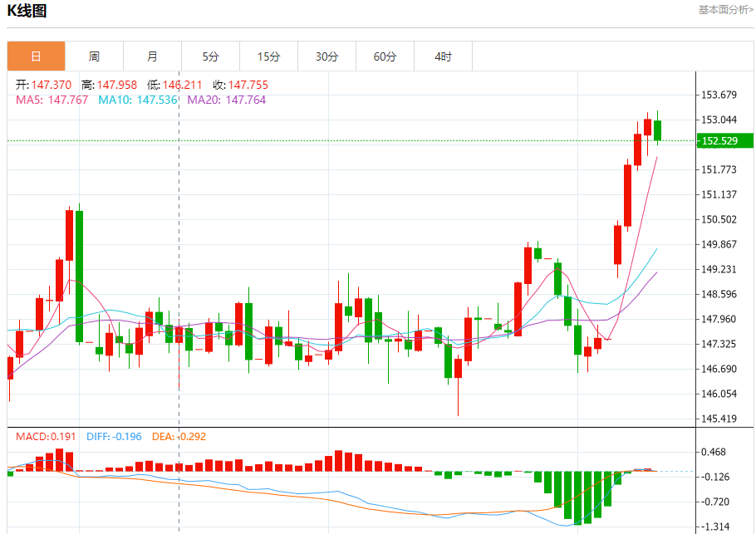Click the 146.690 price axis label
Viewport: 756px width, 534px height.
point(719,369)
